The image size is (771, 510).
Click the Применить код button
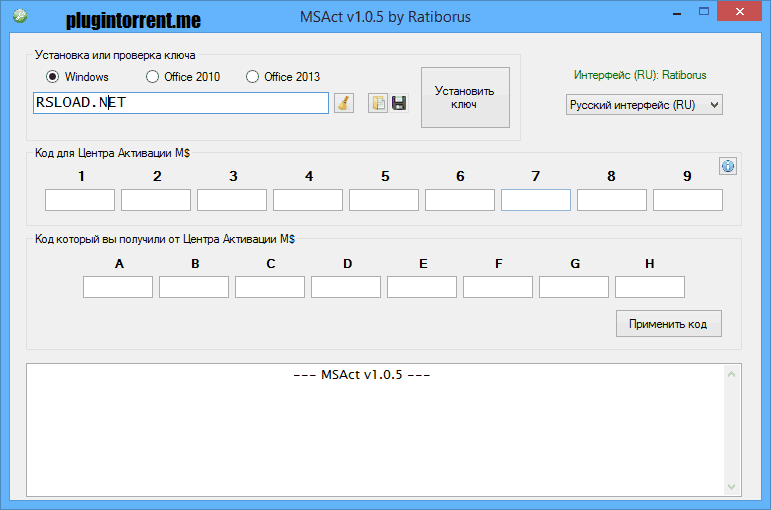669,324
